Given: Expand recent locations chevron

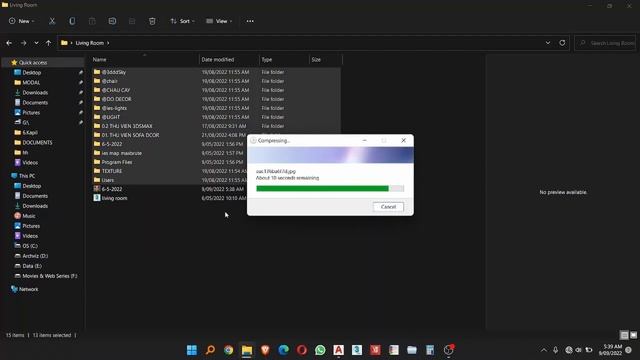Looking at the screenshot, I should click(x=36, y=43).
